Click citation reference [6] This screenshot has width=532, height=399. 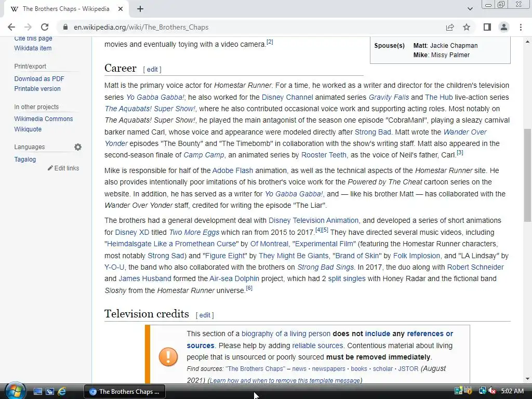tap(249, 288)
